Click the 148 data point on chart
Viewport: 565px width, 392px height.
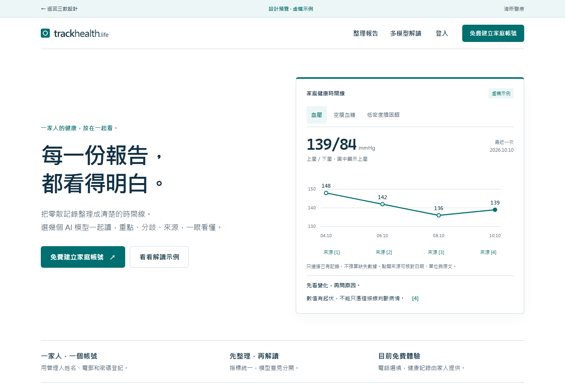click(x=326, y=193)
